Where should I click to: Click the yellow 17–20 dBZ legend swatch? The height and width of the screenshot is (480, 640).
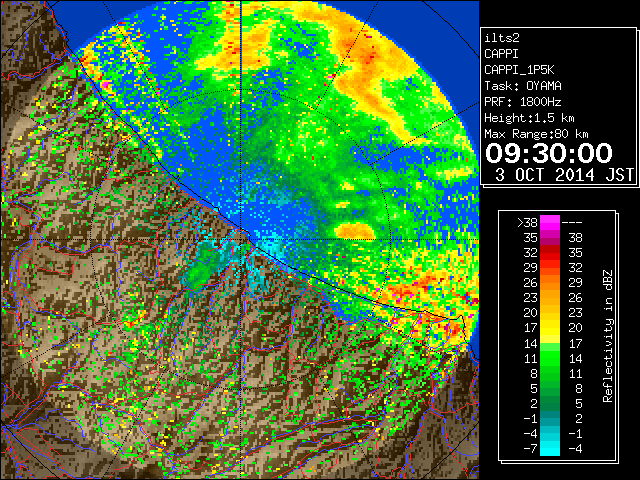click(x=550, y=328)
